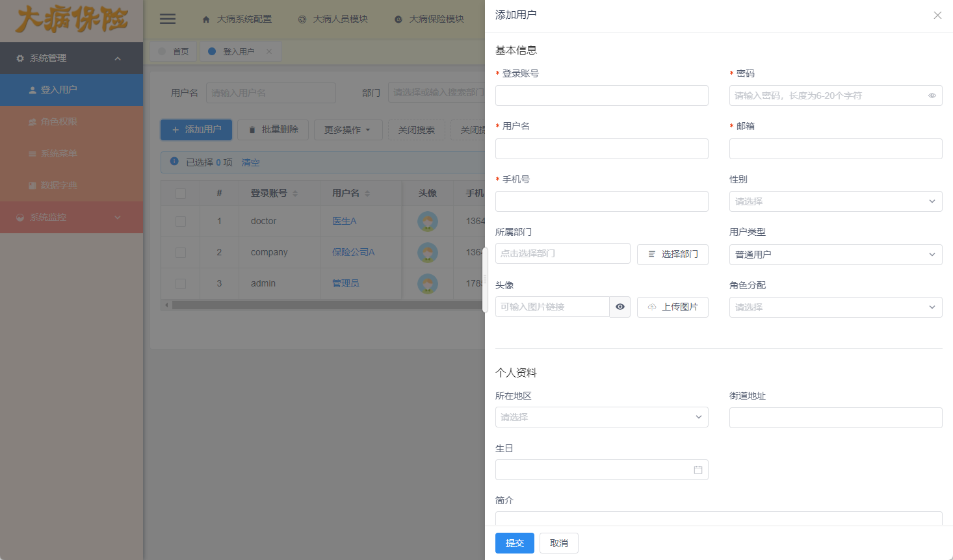Expand the 角色分配 dropdown
This screenshot has width=953, height=560.
(835, 307)
